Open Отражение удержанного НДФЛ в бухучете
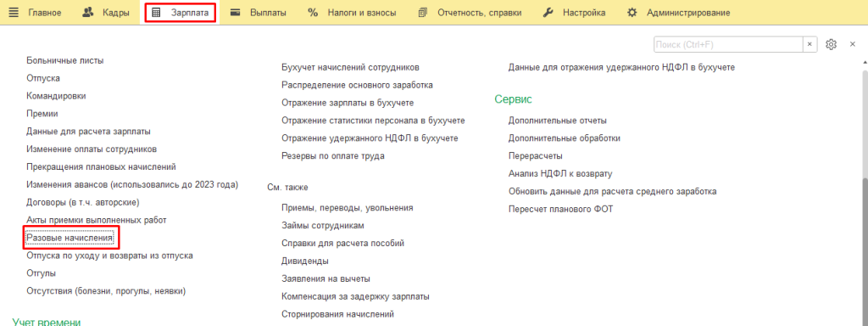The image size is (868, 326). (370, 138)
